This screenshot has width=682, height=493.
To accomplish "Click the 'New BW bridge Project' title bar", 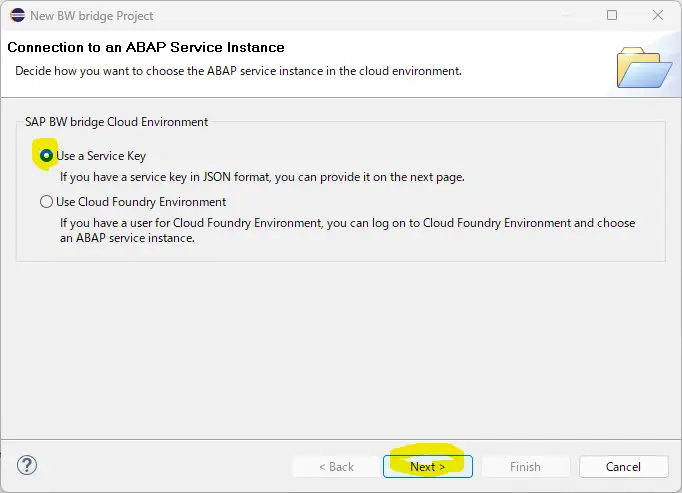I will pos(91,16).
